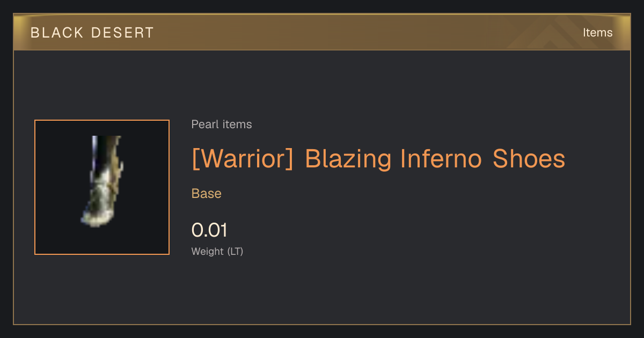Open the Items link in the header
This screenshot has height=338, width=644.
tap(597, 32)
